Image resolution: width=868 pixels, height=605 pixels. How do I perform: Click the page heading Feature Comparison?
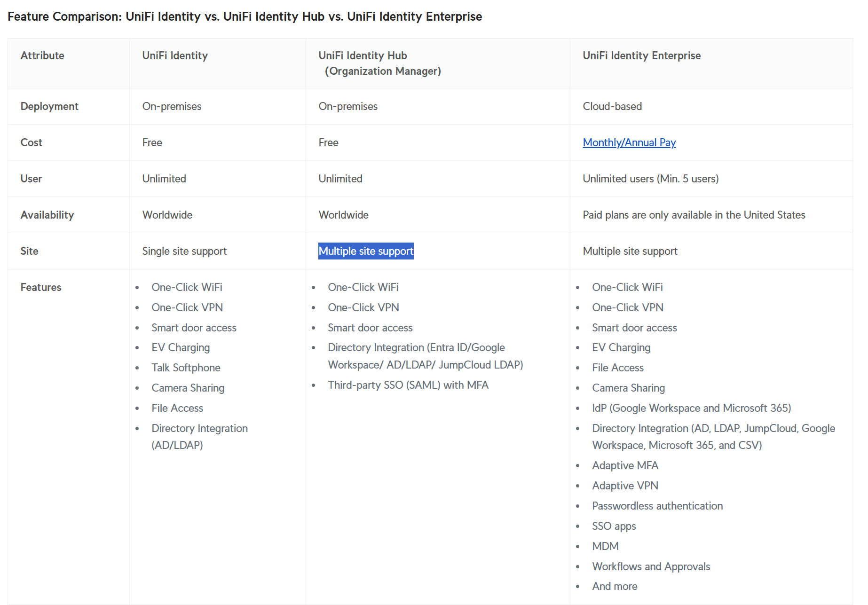[x=245, y=16]
